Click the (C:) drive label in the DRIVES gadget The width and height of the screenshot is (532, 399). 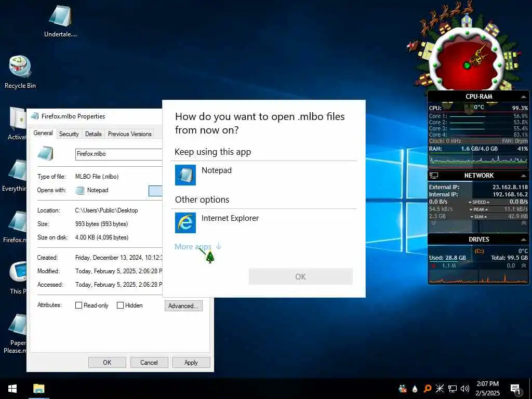[479, 251]
